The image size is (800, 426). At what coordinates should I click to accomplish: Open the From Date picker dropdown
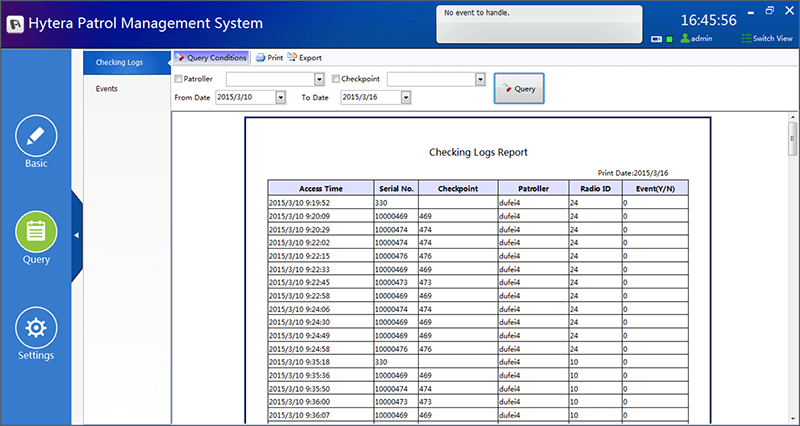[281, 97]
